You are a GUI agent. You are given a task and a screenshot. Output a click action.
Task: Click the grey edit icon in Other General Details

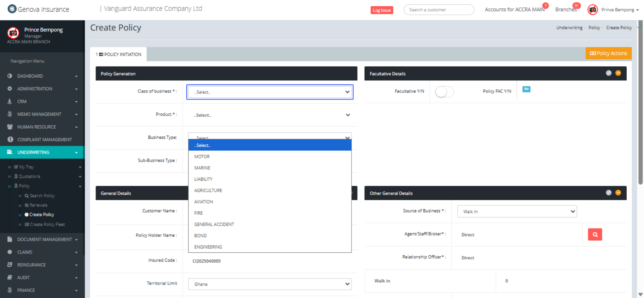608,193
